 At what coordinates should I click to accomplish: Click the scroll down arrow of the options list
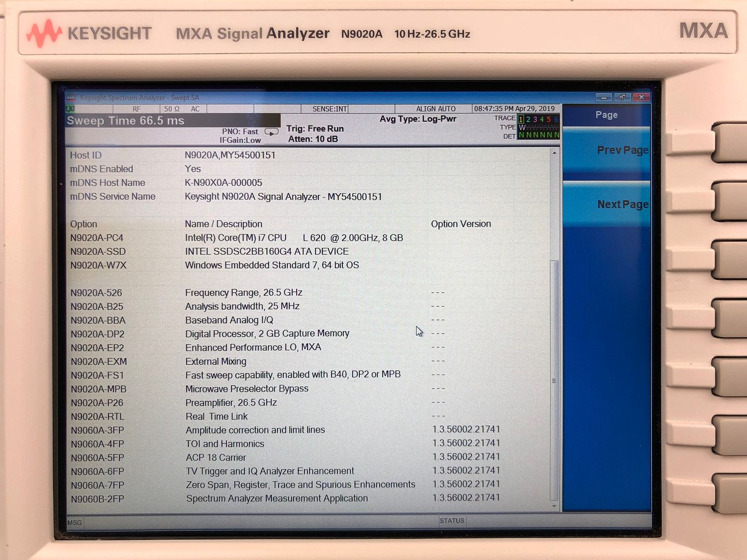point(555,506)
